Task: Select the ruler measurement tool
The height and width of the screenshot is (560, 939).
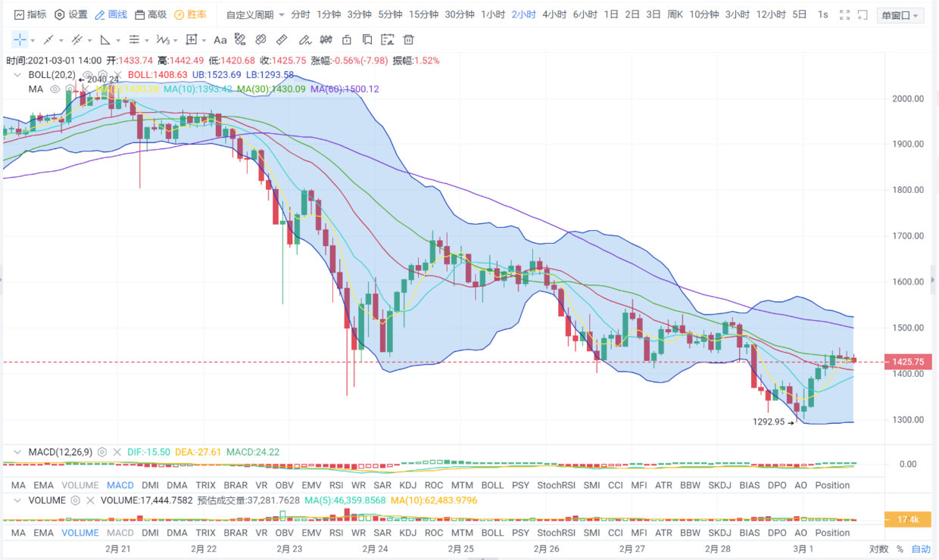Action: click(282, 40)
